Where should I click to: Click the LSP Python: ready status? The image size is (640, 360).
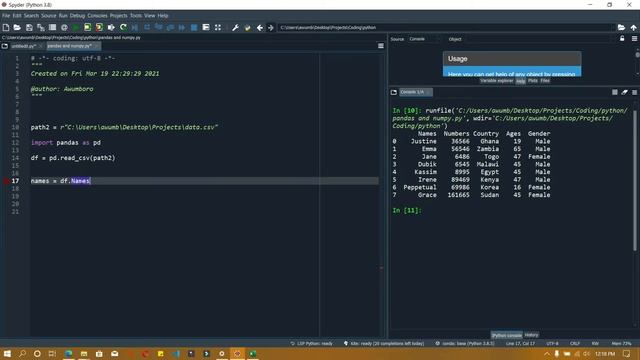click(x=311, y=344)
